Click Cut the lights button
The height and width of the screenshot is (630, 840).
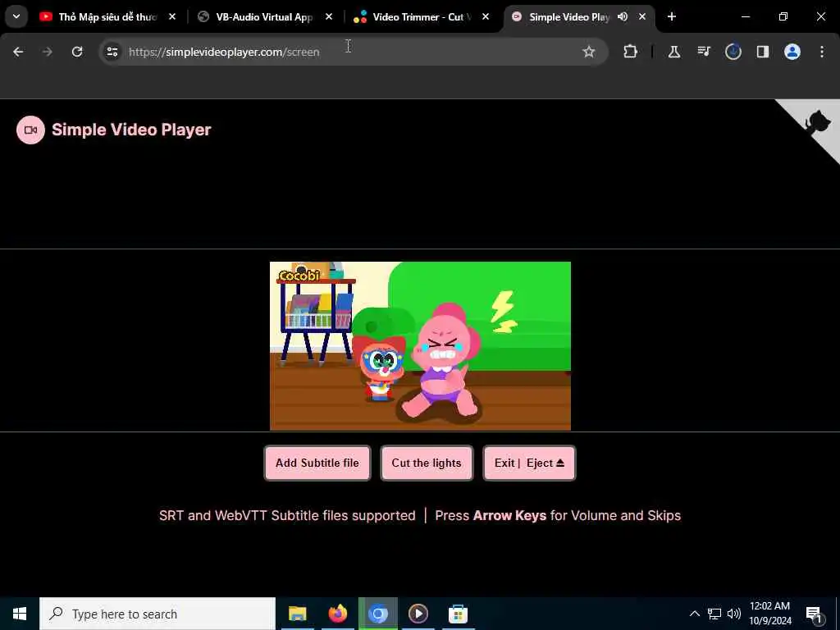[427, 463]
